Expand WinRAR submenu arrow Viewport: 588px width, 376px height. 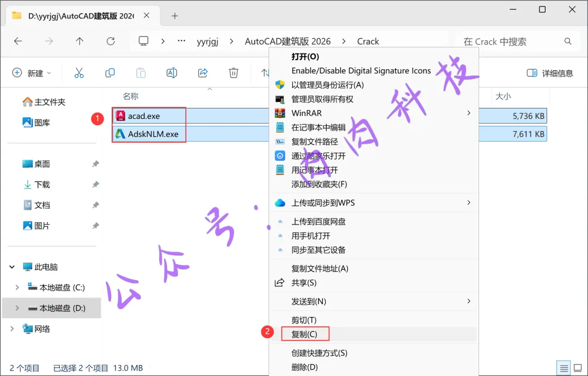[469, 113]
